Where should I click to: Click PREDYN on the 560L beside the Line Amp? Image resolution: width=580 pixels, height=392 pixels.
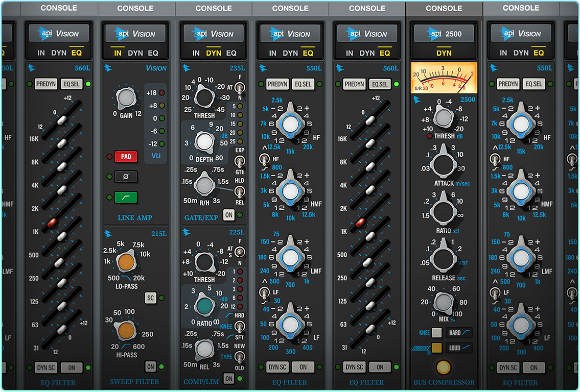click(x=46, y=84)
